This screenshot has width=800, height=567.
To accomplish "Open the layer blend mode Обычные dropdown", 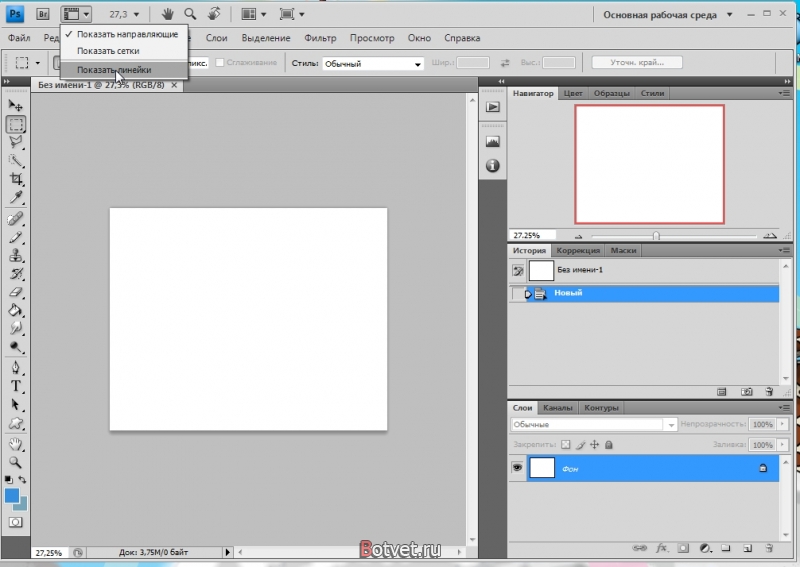I will point(593,425).
